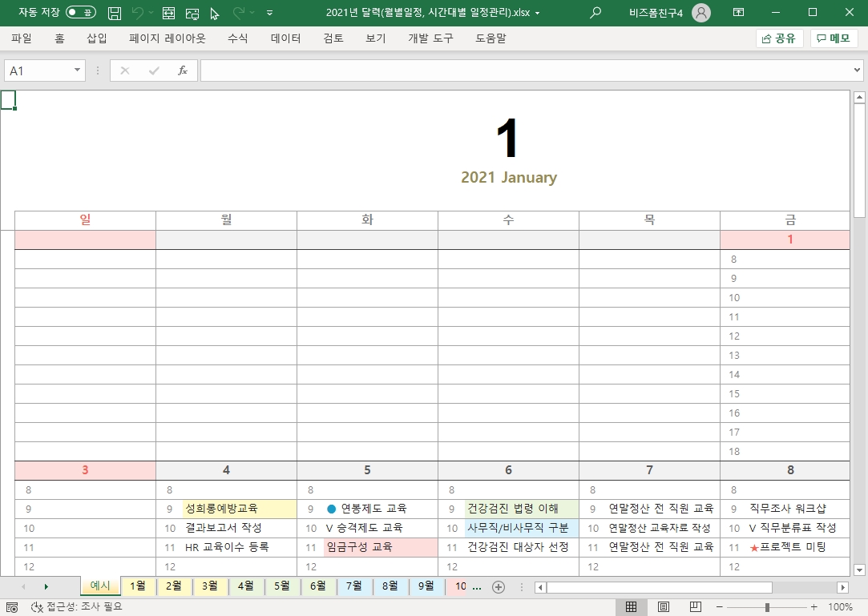Select the 4월 sheet tab

coord(246,586)
